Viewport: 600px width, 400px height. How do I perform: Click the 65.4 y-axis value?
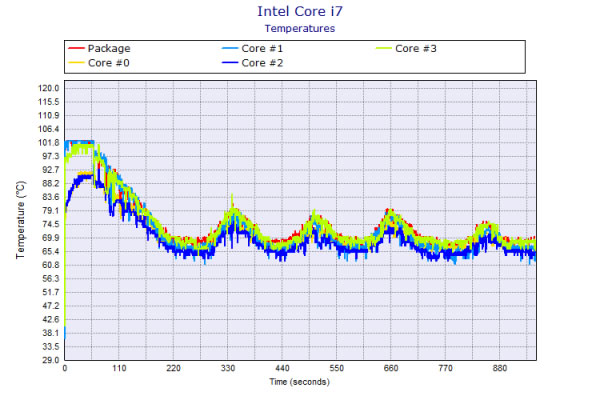[51, 251]
